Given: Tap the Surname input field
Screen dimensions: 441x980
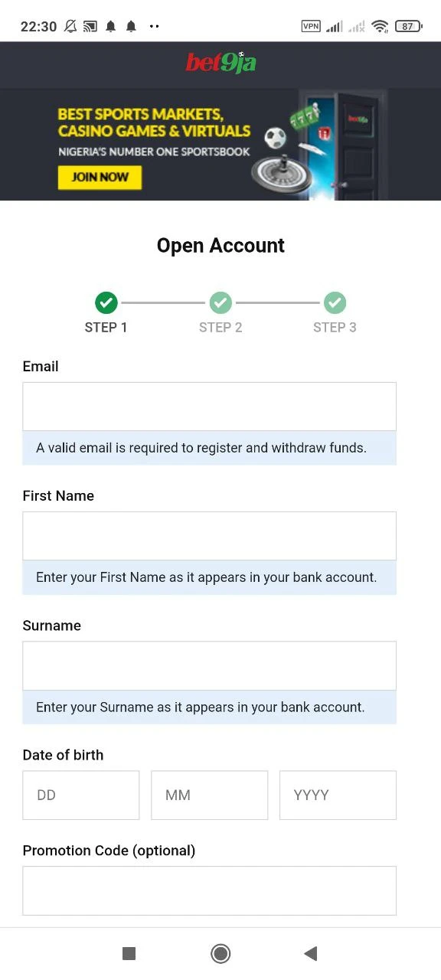Looking at the screenshot, I should pos(209,665).
